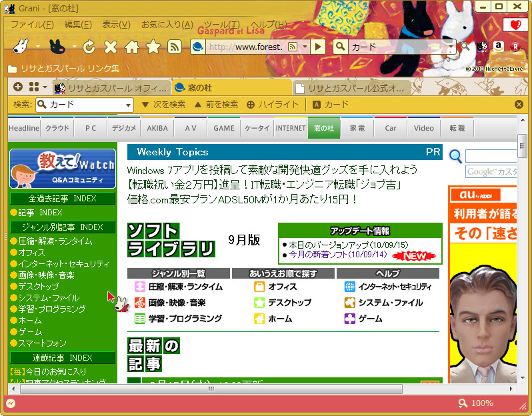Open the スマートフォン sidebar link
Screen dimensions: 532x416
point(42,343)
